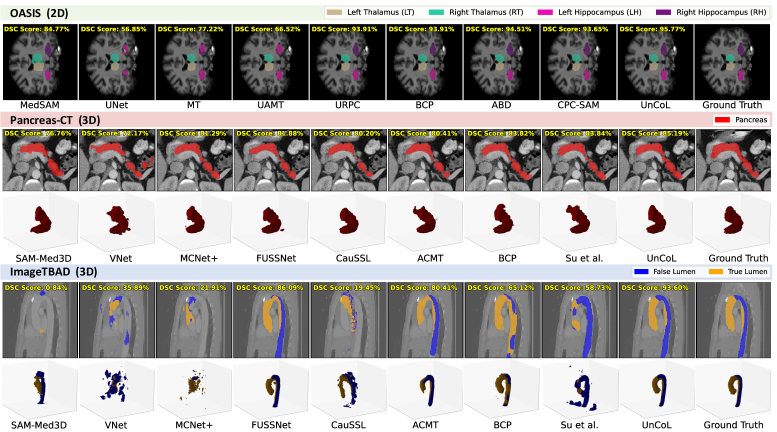777x432 pixels.
Task: Select the URPC brain segmentation image
Action: 347,62
